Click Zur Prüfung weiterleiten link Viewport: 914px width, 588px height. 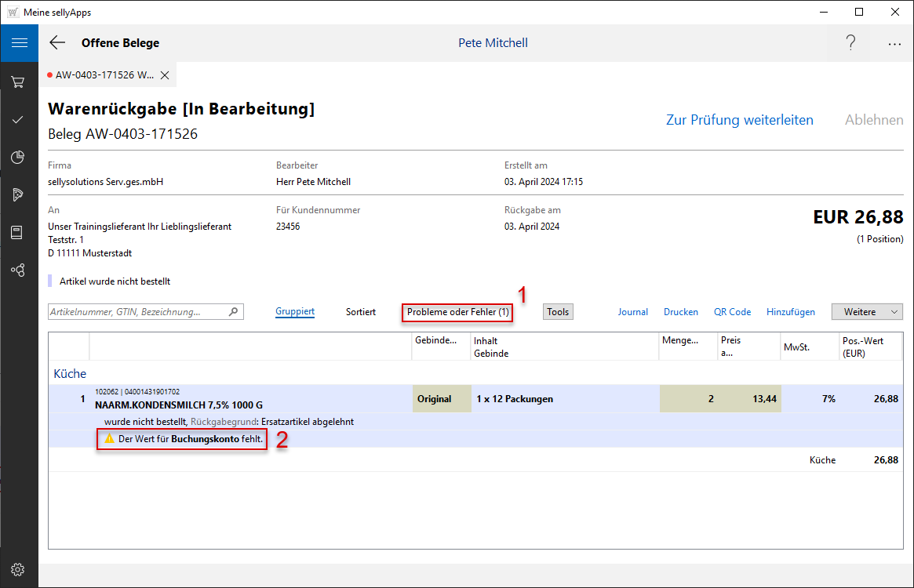pyautogui.click(x=739, y=120)
